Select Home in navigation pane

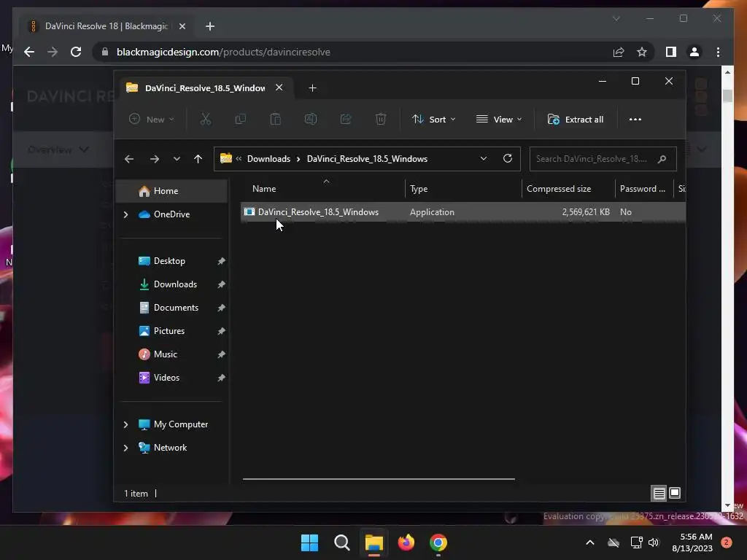[171, 191]
